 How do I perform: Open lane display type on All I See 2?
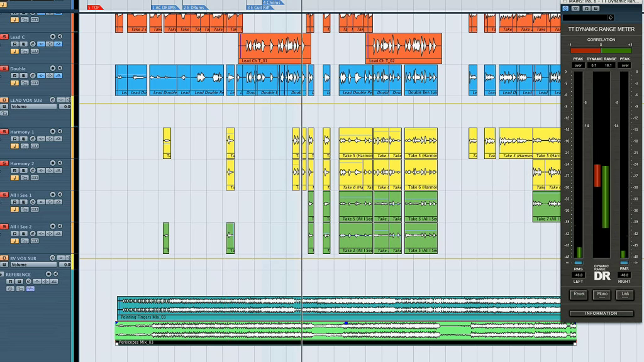(x=35, y=241)
